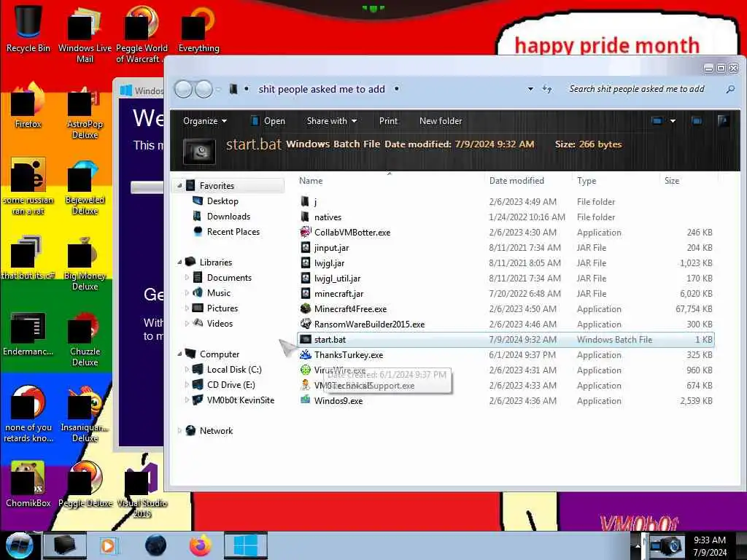
Task: Open the ChomikBox desktop icon
Action: coord(28,484)
